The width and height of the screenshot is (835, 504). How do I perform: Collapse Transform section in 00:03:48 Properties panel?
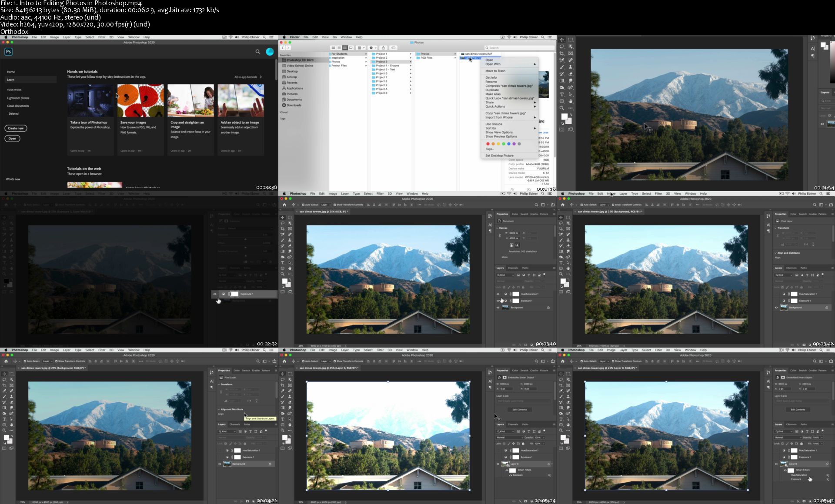point(775,228)
